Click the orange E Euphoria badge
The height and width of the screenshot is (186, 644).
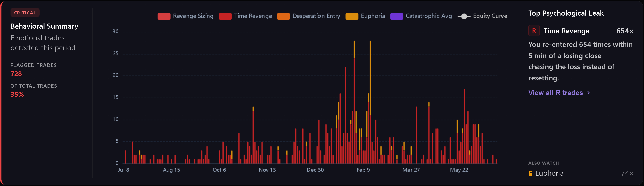click(531, 173)
